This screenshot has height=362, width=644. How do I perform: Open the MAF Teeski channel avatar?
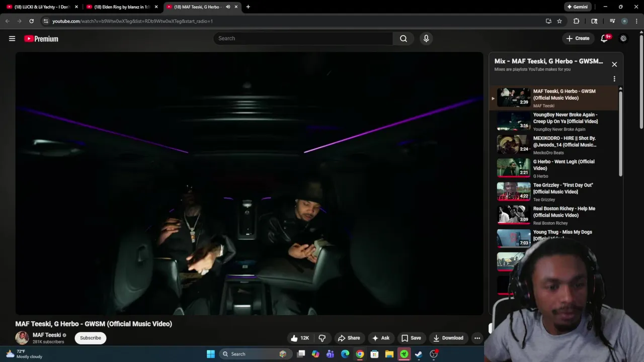pyautogui.click(x=22, y=338)
